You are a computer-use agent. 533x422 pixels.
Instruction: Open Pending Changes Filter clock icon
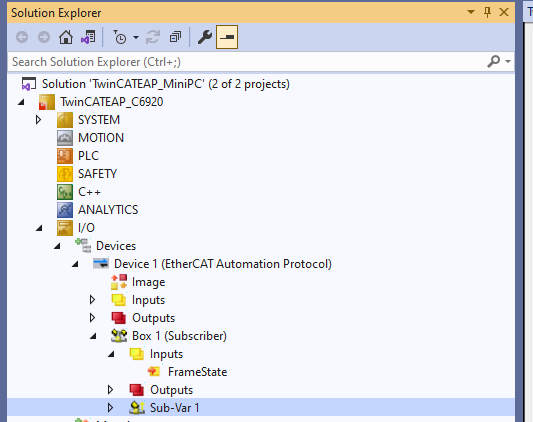pos(120,37)
